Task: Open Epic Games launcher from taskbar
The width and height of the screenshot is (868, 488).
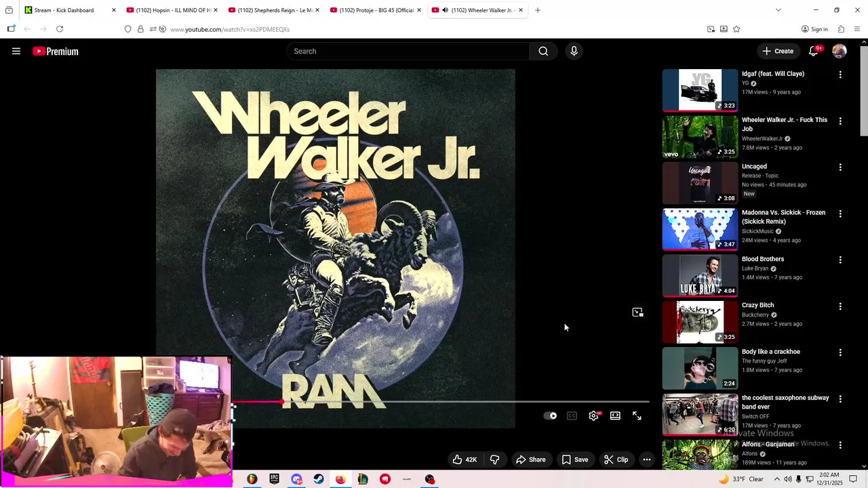Action: (x=274, y=479)
